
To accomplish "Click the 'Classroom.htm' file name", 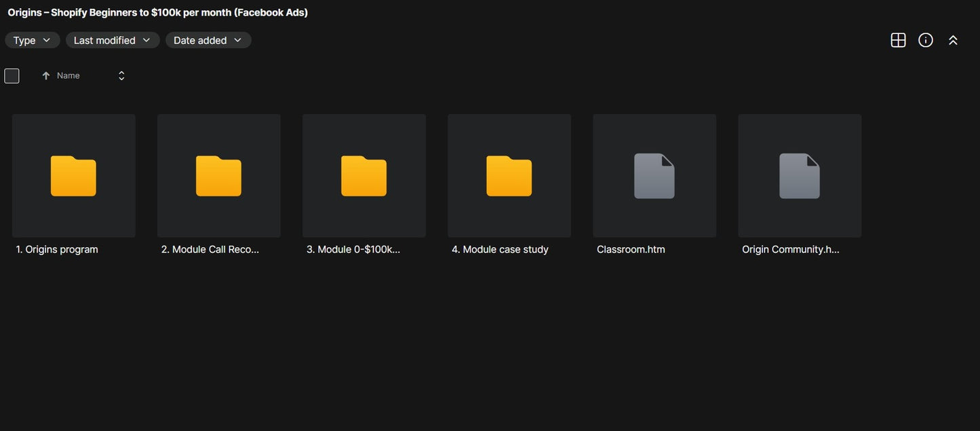I will [x=631, y=249].
